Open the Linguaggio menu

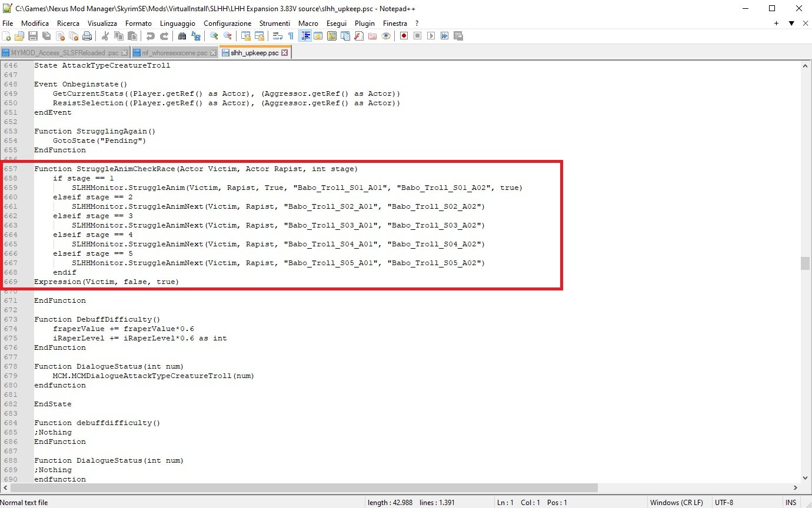[x=178, y=23]
